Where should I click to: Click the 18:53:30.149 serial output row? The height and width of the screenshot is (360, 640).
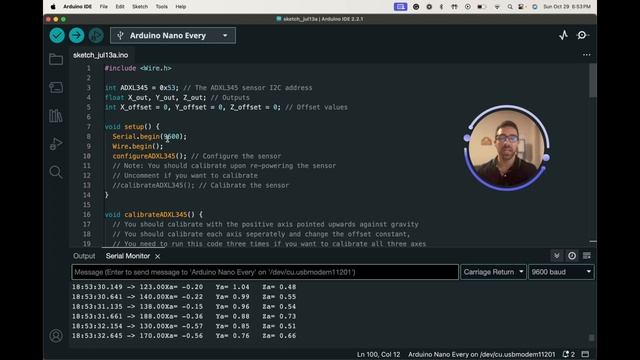click(184, 287)
